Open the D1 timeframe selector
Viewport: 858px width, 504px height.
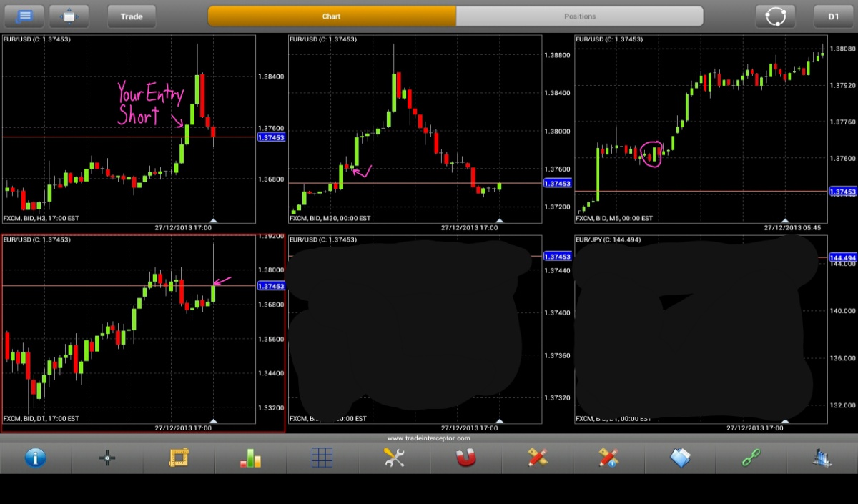pyautogui.click(x=833, y=16)
